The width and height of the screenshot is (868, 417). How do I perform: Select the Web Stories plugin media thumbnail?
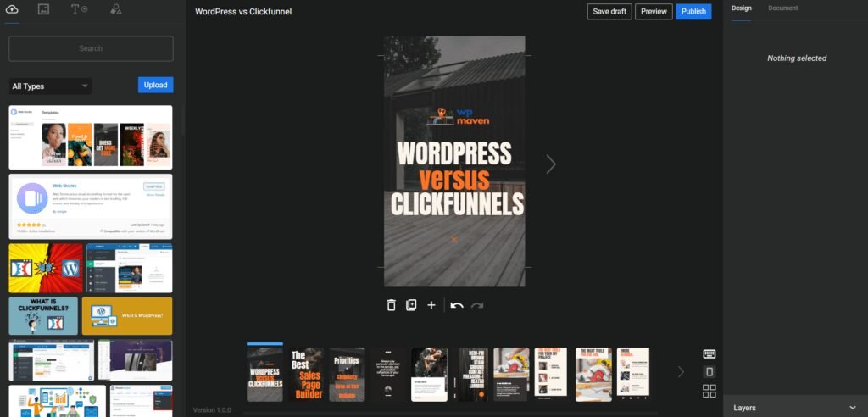[91, 207]
